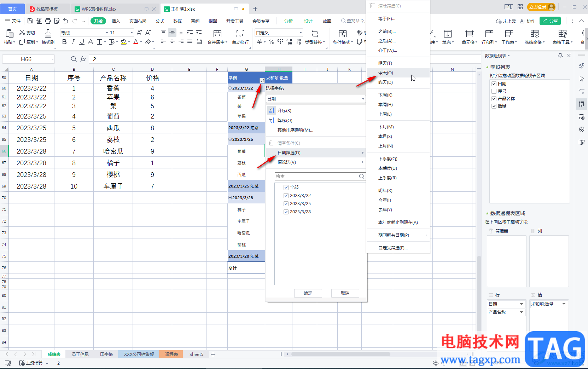This screenshot has height=369, width=588.
Task: Click the Fill down icon
Action: (x=448, y=34)
